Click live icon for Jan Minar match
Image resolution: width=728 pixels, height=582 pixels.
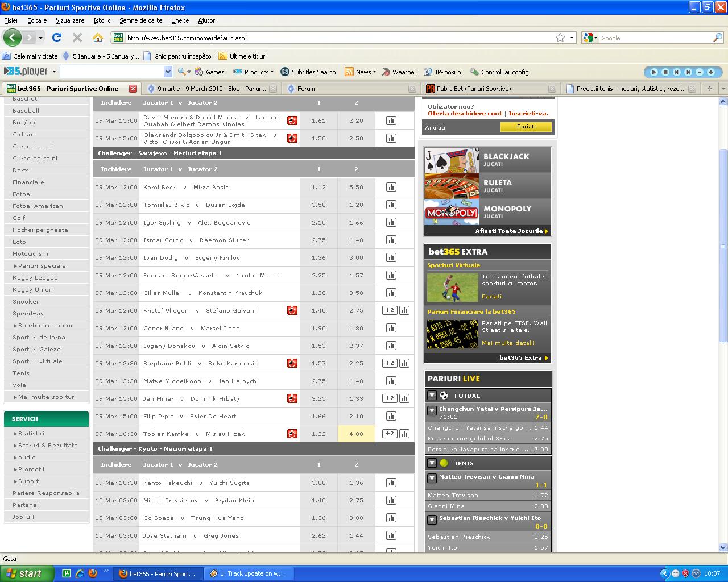coord(292,398)
